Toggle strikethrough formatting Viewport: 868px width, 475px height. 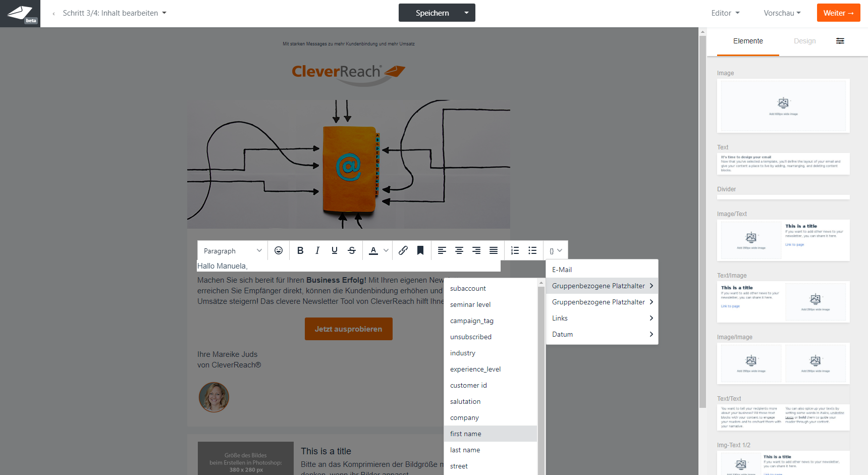click(352, 250)
